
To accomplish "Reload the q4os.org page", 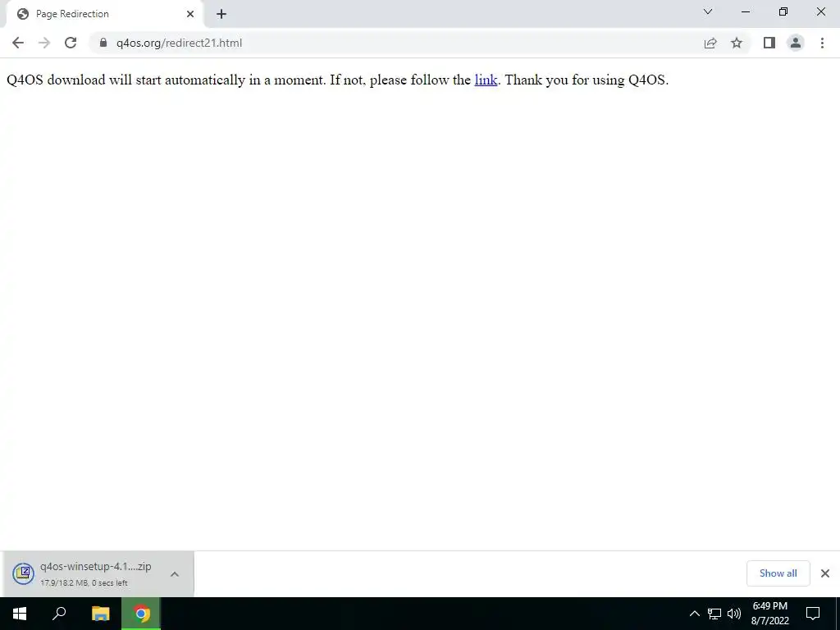I will click(71, 43).
